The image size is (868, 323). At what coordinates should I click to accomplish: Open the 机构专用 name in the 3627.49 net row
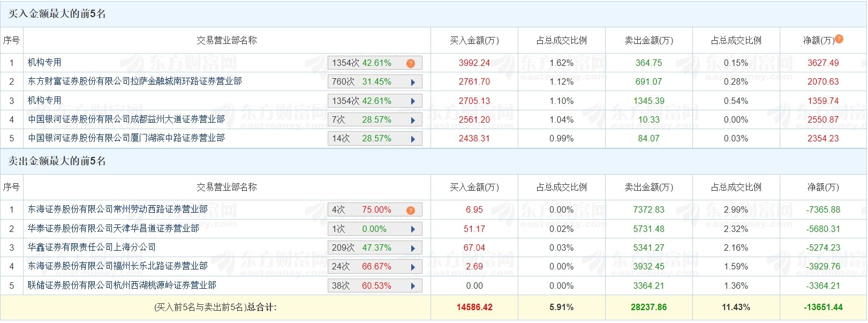44,62
